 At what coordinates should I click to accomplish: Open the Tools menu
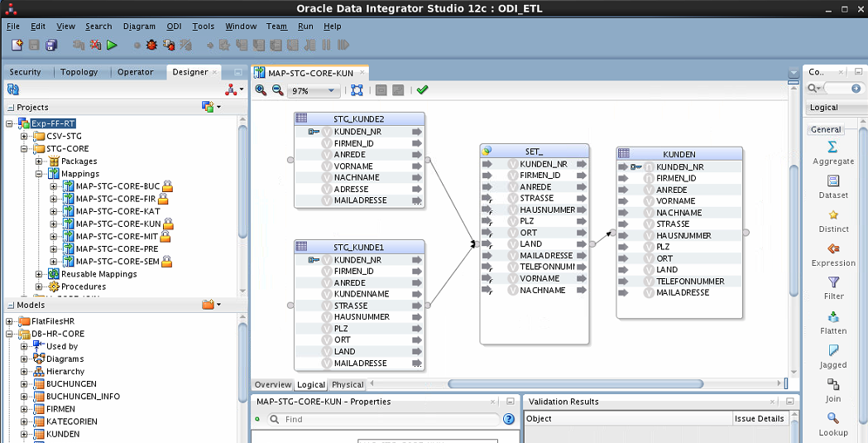[x=204, y=26]
